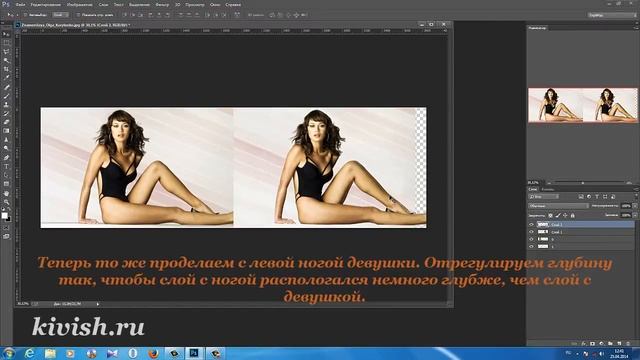
Task: Select the Move tool
Action: (6, 34)
